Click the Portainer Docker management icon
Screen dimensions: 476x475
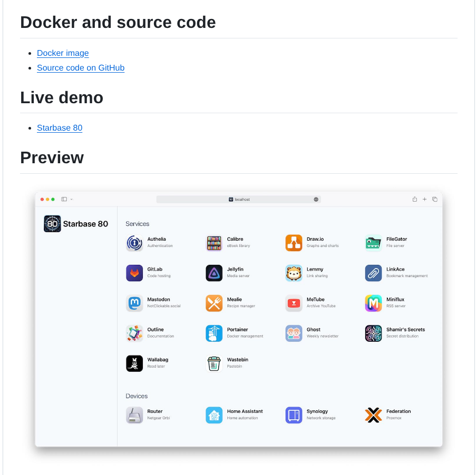pos(214,333)
